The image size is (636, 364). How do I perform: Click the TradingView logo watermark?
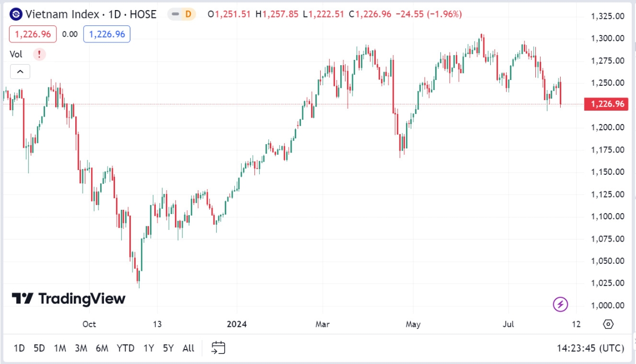68,299
